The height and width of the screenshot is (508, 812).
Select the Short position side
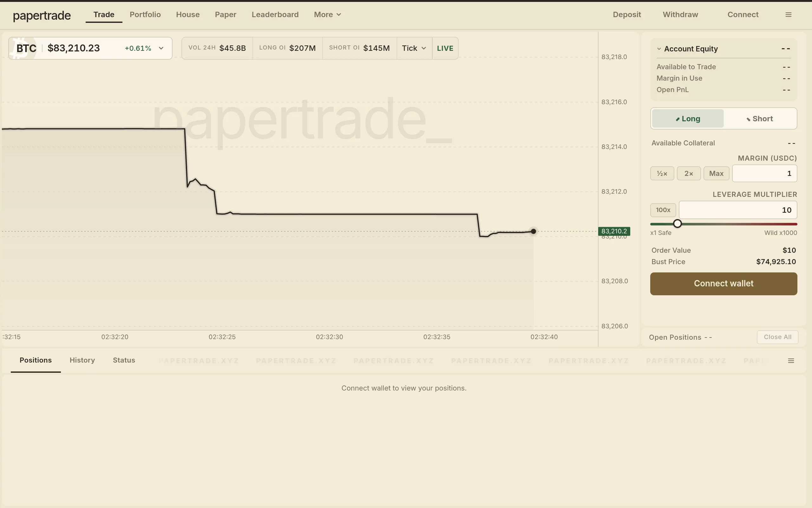(760, 119)
